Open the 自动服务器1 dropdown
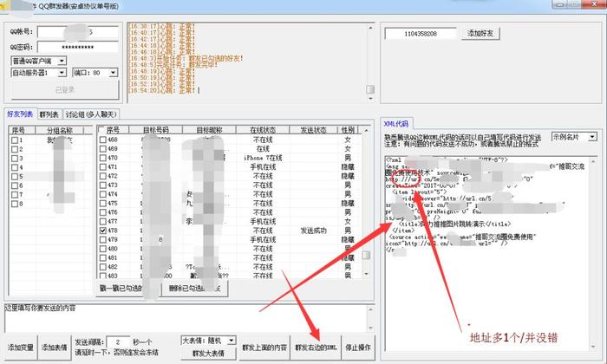607x364 pixels. [38, 72]
